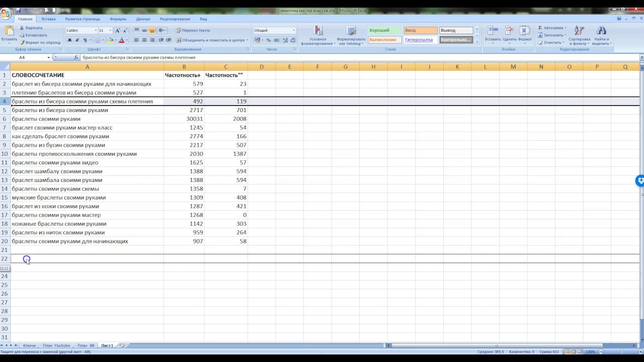Open the font size dropdown showing 11
The image size is (644, 362).
(110, 31)
